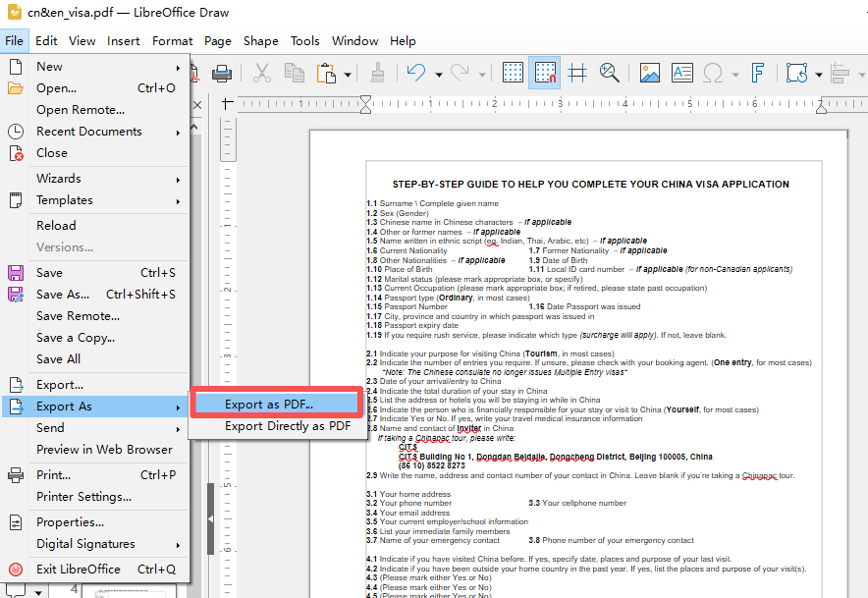This screenshot has height=598, width=868.
Task: Click the Redo arrow icon
Action: pos(460,73)
